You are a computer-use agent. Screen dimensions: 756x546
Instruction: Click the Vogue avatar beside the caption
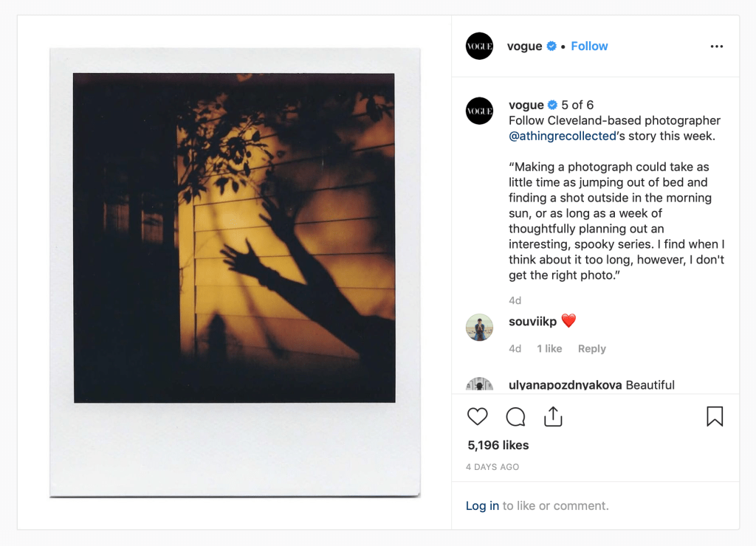pyautogui.click(x=479, y=111)
